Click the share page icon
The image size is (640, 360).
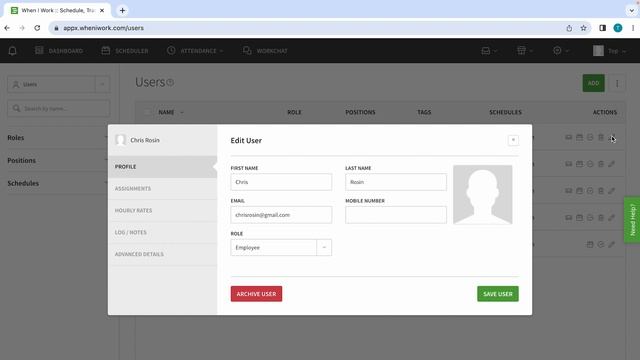tap(569, 28)
